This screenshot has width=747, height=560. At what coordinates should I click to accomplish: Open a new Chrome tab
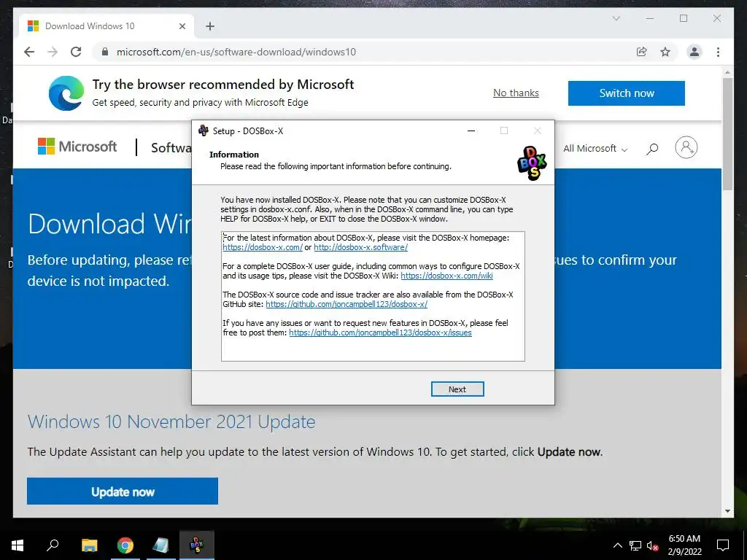[x=210, y=26]
